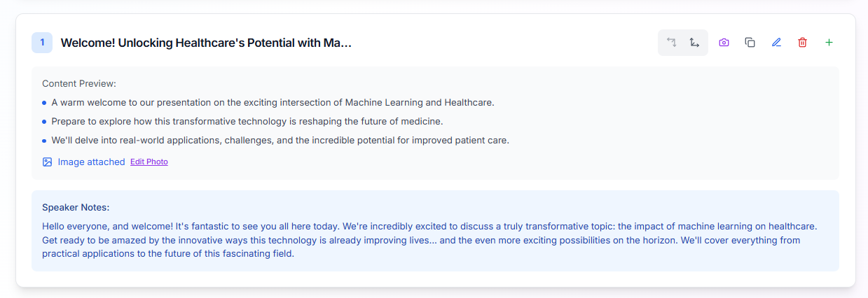Click the Content Preview label

[x=79, y=83]
